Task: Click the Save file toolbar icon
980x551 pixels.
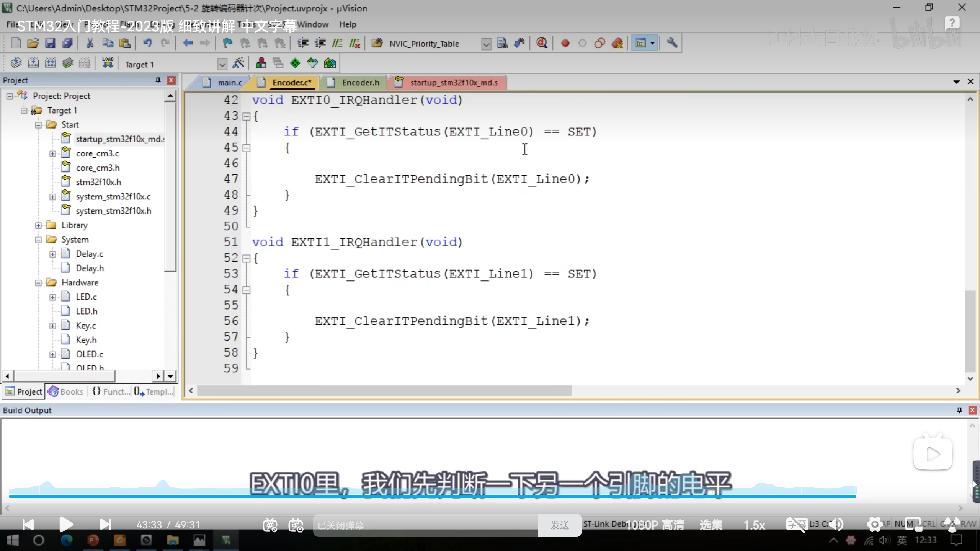Action: (50, 43)
